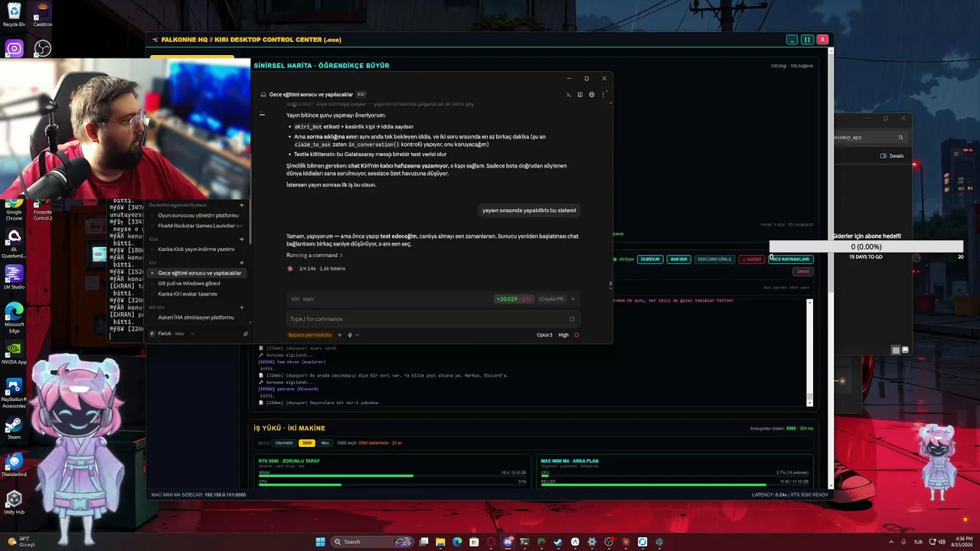Open Opus 5 model selector
The image size is (980, 551).
[544, 334]
